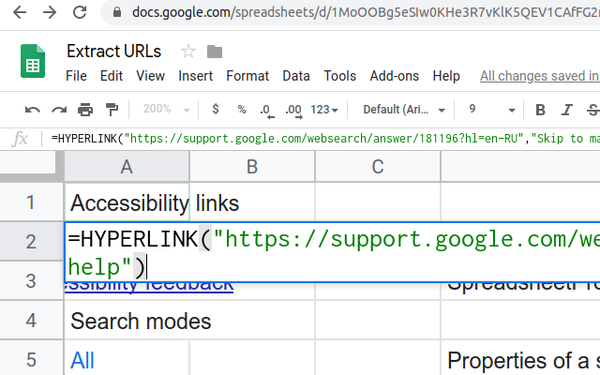Toggle italic formatting
The height and width of the screenshot is (375, 600).
point(567,110)
